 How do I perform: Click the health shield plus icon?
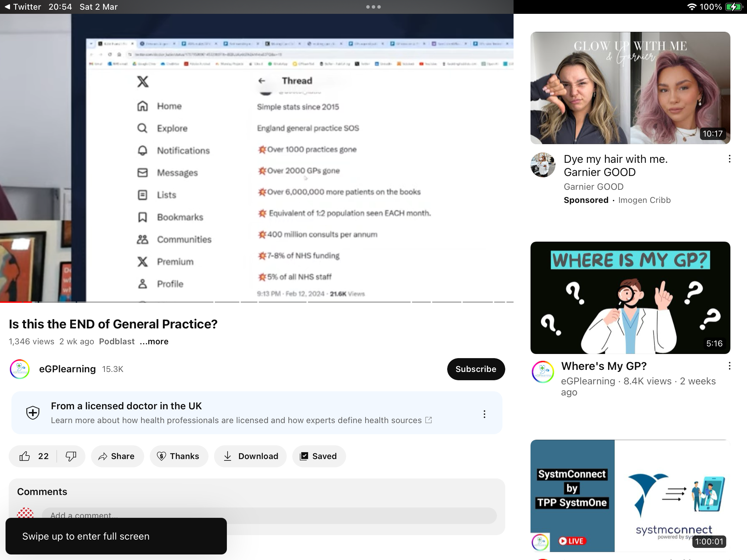coord(33,413)
